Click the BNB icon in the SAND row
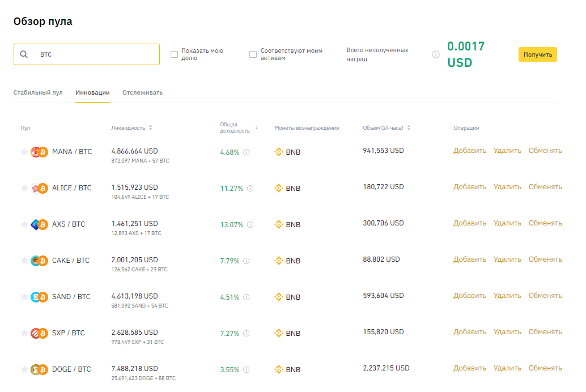Viewport: 586px width, 392px height. 279,297
